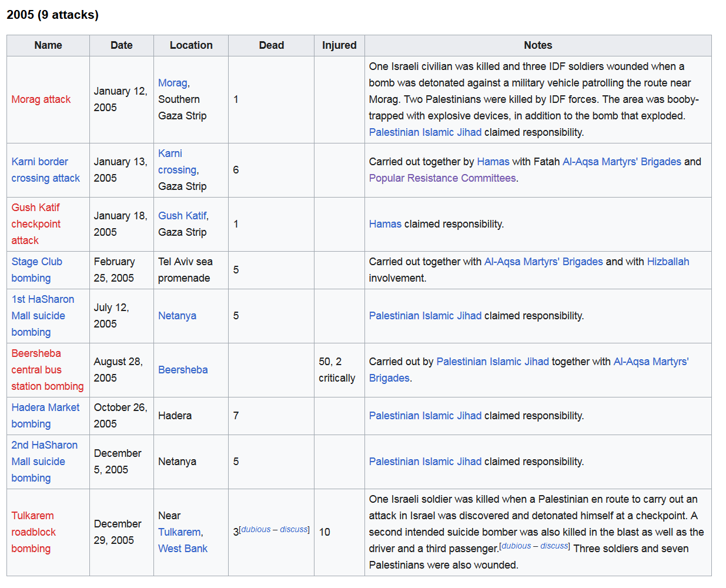Open Hamas link in Gush Katif notes

tap(385, 224)
